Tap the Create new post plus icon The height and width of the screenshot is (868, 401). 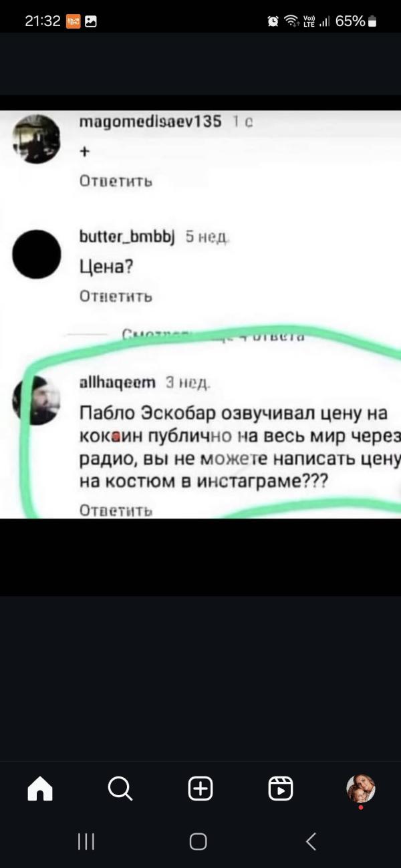[x=200, y=789]
